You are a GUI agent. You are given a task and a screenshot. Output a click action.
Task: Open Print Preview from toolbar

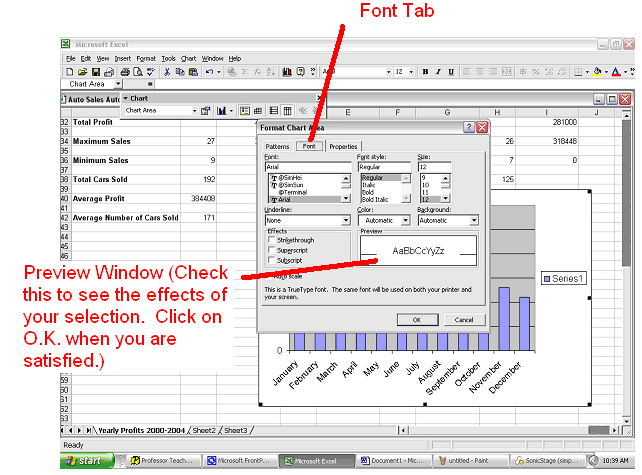point(138,72)
